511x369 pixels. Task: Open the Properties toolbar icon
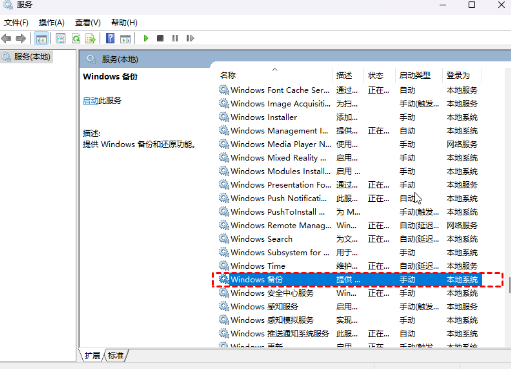[60, 39]
